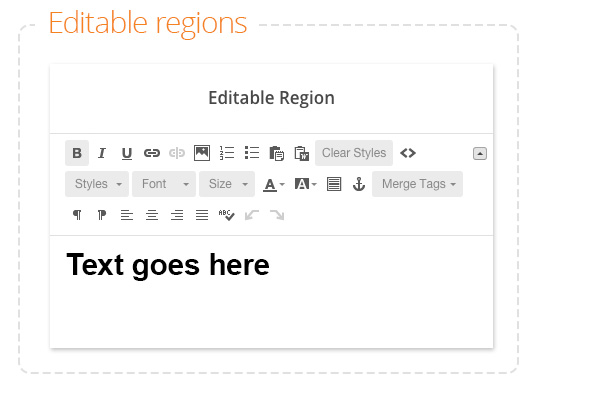Click the Clear Styles button

[x=354, y=153]
